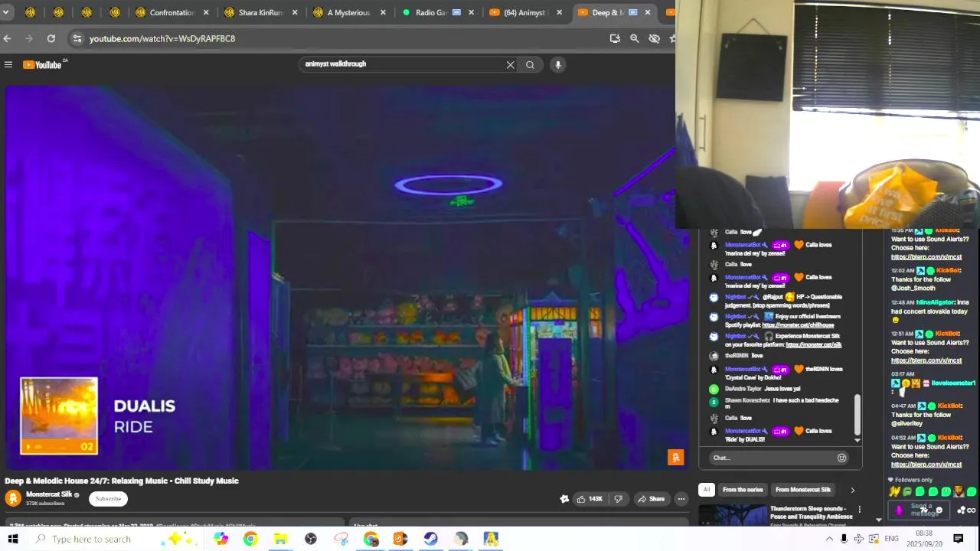
Task: Open the monster.cat/chillhouse Spotify playlist link
Action: click(798, 325)
